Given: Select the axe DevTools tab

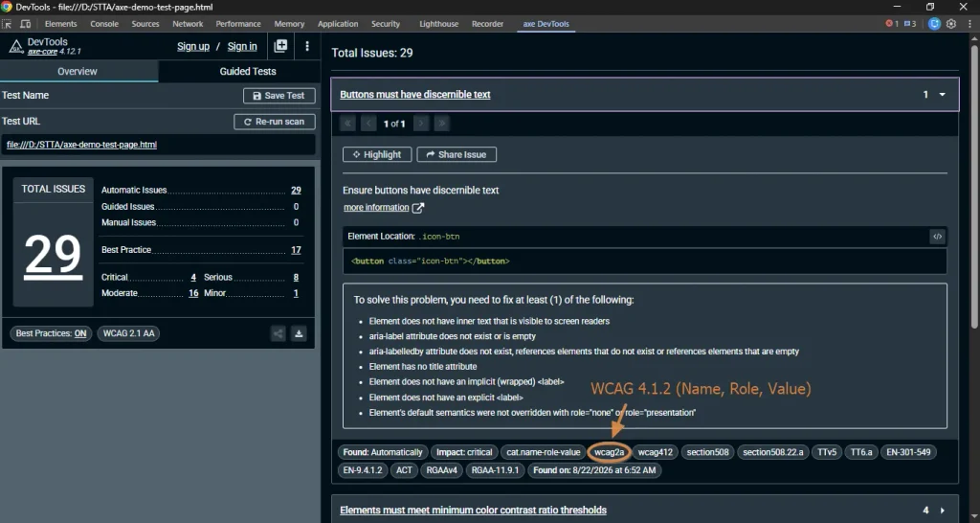Looking at the screenshot, I should [546, 24].
